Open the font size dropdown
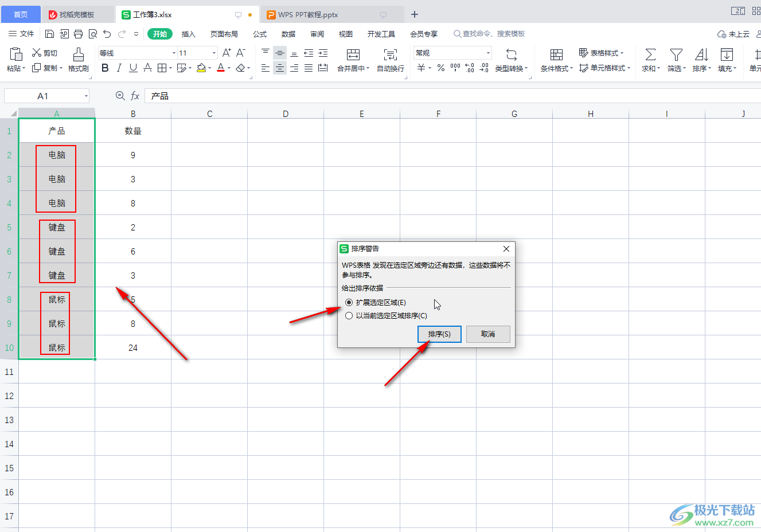 [x=214, y=53]
